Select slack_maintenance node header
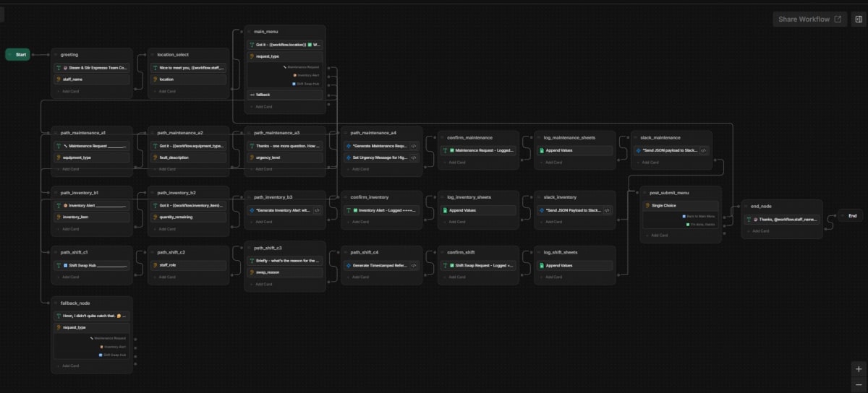Image resolution: width=868 pixels, height=393 pixels. point(660,137)
